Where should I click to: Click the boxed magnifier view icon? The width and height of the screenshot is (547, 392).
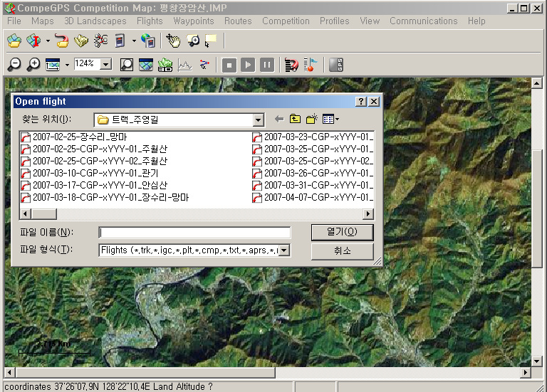pyautogui.click(x=126, y=65)
